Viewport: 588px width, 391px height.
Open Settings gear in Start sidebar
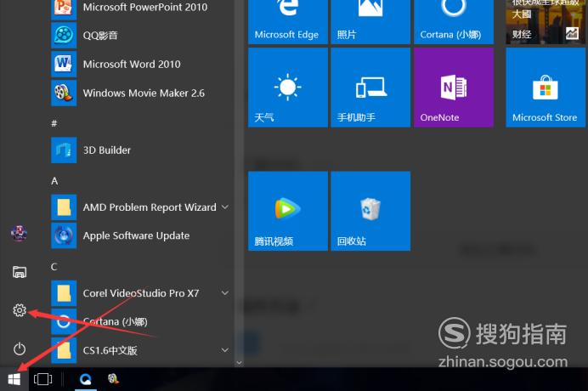click(20, 310)
